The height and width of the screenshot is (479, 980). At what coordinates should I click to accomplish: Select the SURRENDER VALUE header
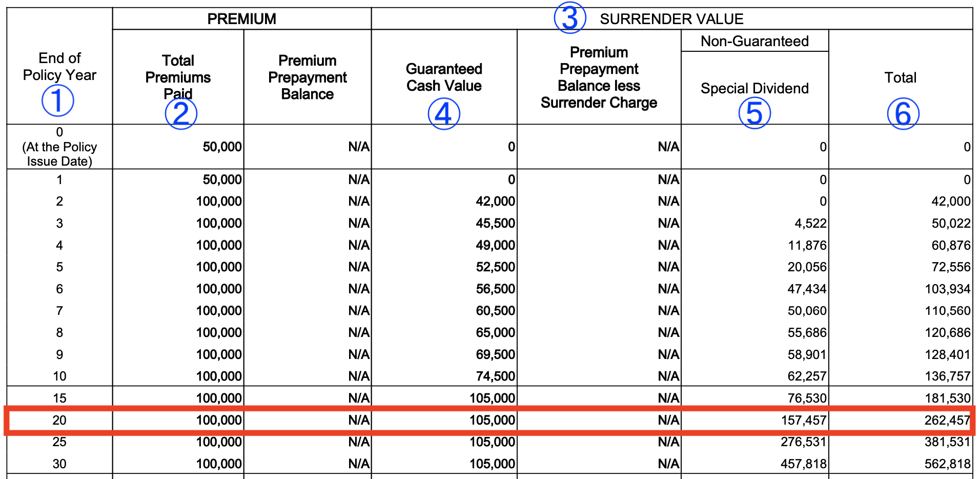[671, 19]
